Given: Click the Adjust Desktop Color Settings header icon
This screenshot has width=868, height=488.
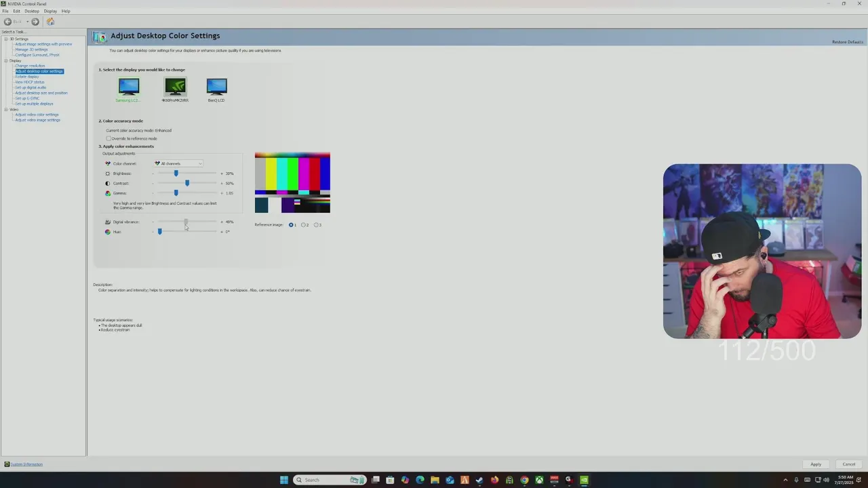Looking at the screenshot, I should (100, 37).
